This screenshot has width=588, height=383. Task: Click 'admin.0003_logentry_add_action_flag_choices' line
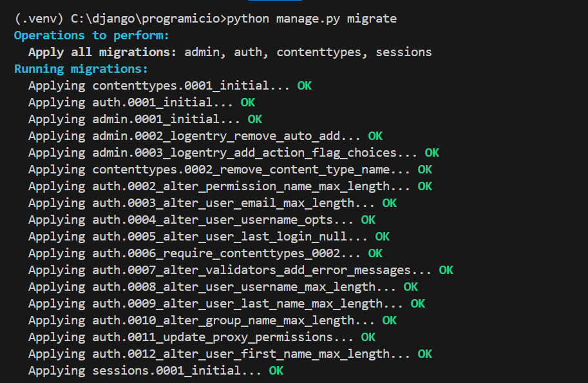[234, 153]
